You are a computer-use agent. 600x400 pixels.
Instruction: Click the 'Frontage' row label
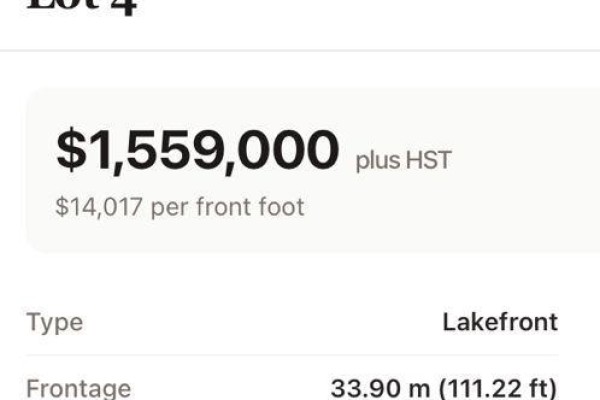point(79,389)
